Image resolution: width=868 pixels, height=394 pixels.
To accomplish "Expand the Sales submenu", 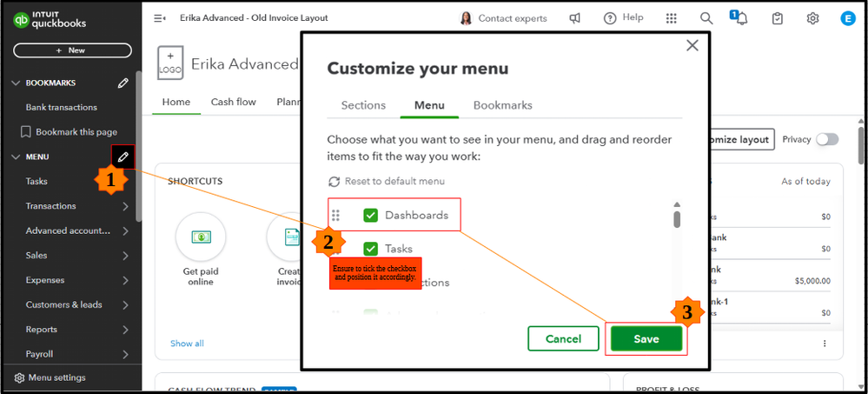I will coord(126,256).
